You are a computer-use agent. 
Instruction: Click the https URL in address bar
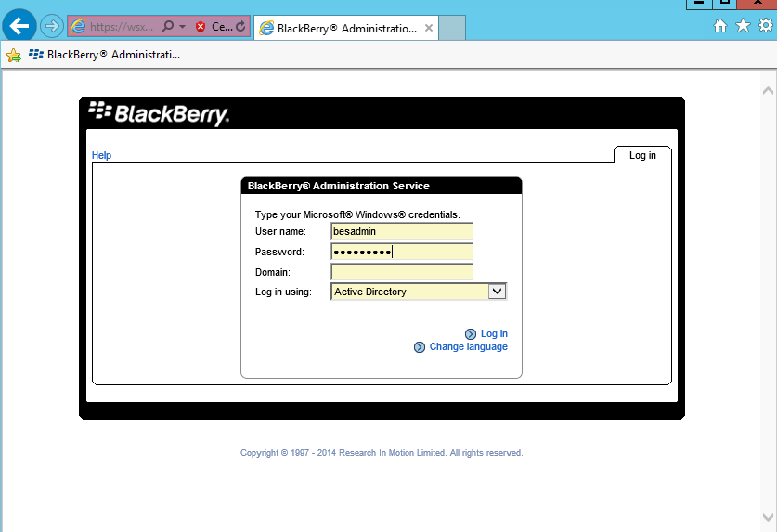click(122, 27)
